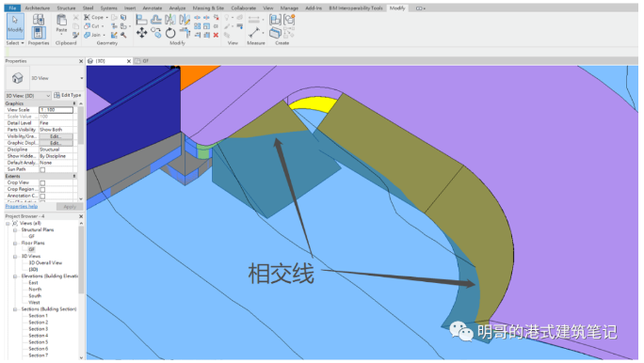644x363 pixels.
Task: Select the Offset tool
Action: pyautogui.click(x=156, y=19)
